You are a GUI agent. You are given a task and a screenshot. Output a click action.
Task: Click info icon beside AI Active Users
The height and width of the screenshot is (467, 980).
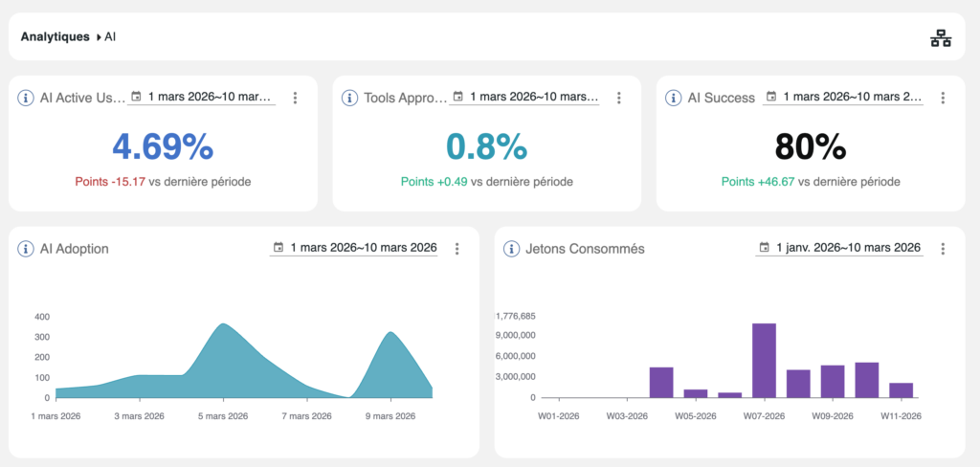coord(27,98)
